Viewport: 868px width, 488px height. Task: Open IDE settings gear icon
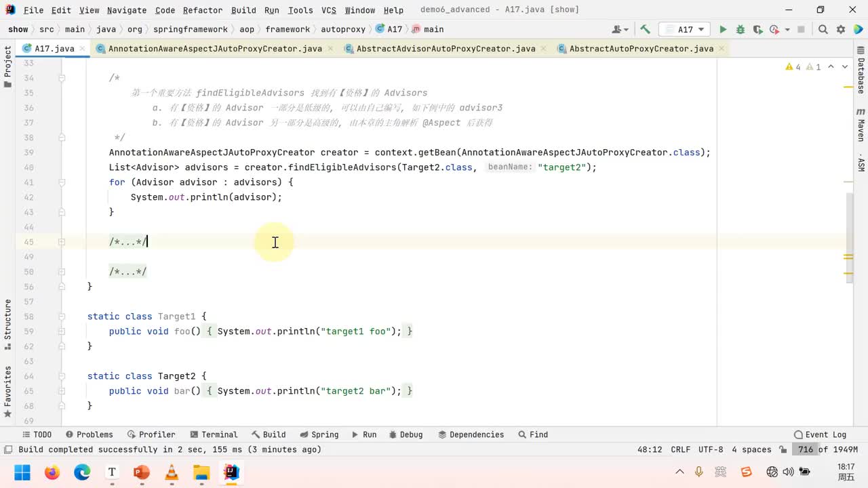[x=841, y=29]
